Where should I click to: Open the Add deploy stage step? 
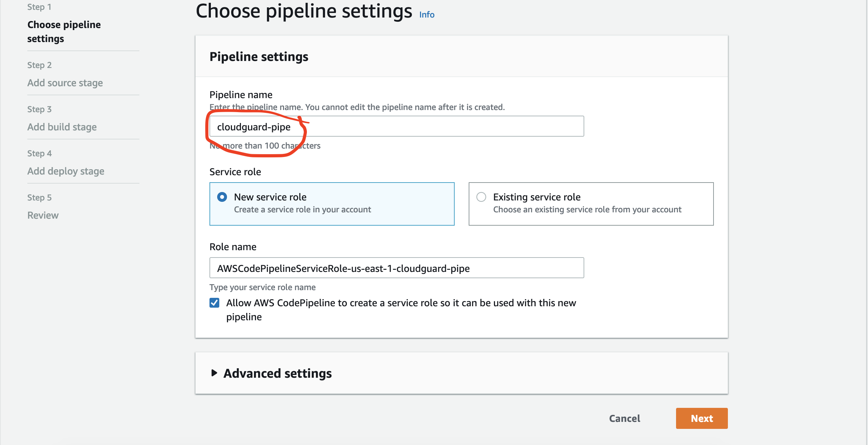(66, 171)
